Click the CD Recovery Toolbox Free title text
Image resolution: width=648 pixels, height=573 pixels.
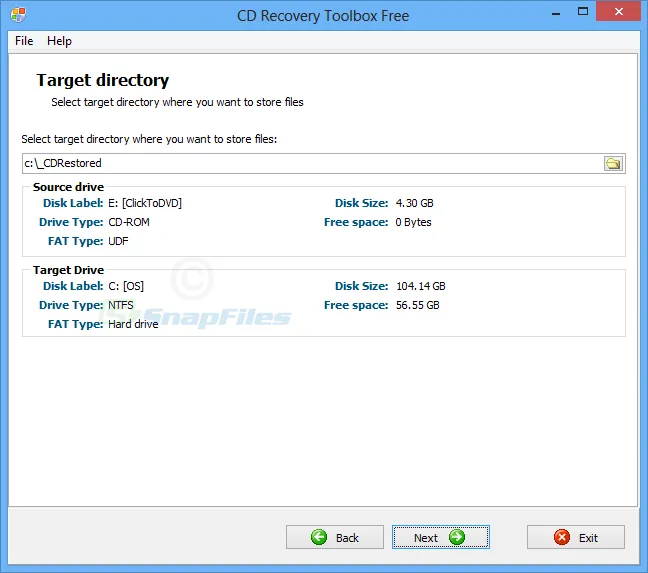pyautogui.click(x=323, y=16)
